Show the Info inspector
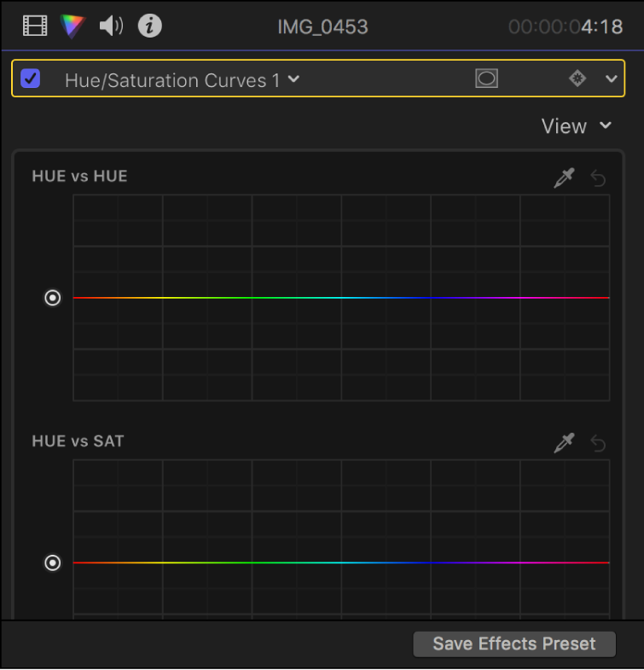Screen dimensions: 644x670 (x=150, y=26)
